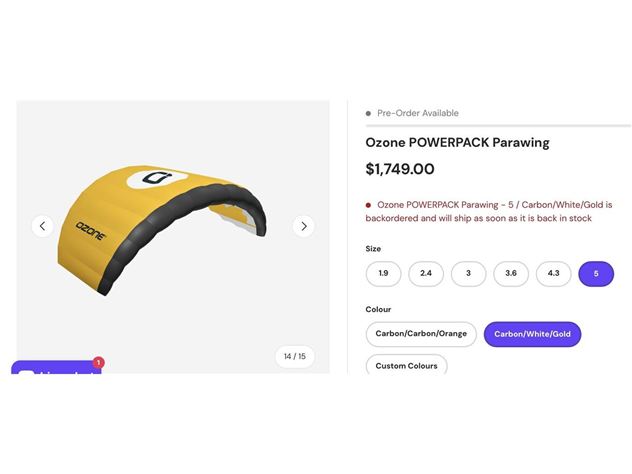Choose the 2.4 size option

(x=426, y=274)
